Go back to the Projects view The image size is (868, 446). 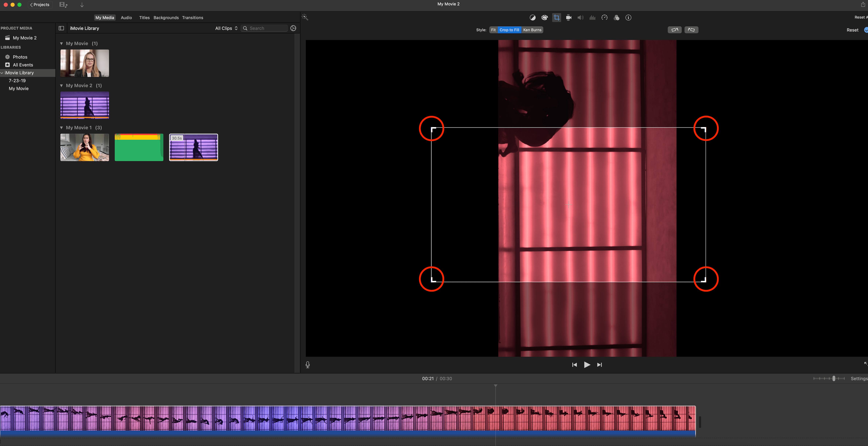[x=40, y=5]
